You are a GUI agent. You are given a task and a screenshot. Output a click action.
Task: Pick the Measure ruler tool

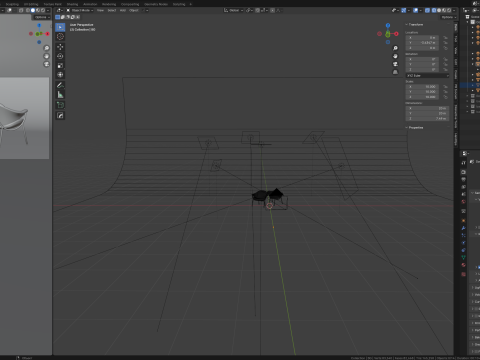pos(60,95)
